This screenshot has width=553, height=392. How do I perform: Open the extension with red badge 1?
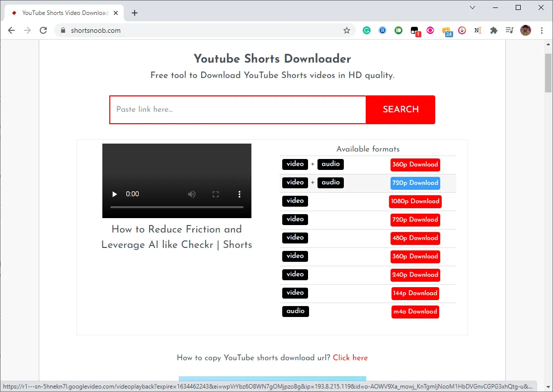point(415,31)
